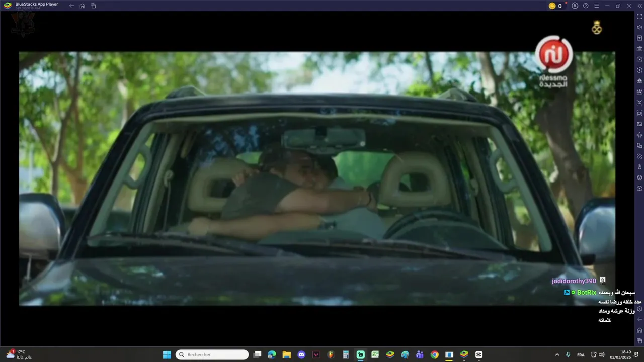Viewport: 644px width, 362px height.
Task: Click the microphone icon in system tray
Action: click(568, 354)
